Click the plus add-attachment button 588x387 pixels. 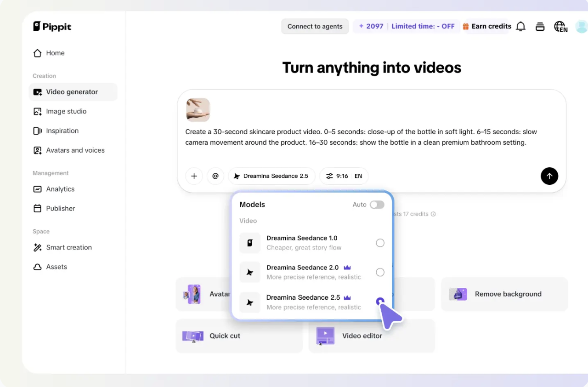[x=194, y=176]
